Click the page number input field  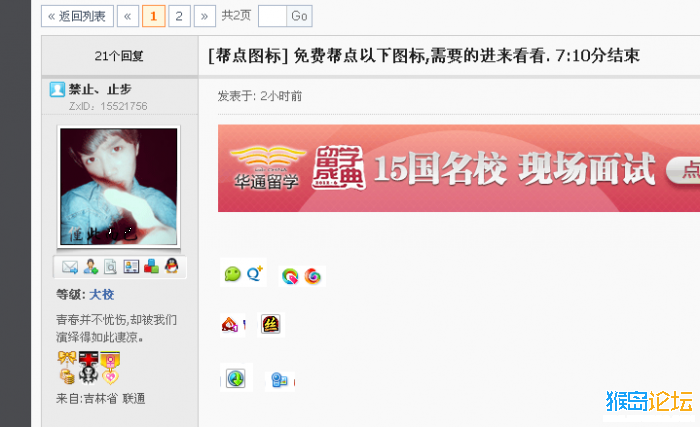tap(272, 17)
